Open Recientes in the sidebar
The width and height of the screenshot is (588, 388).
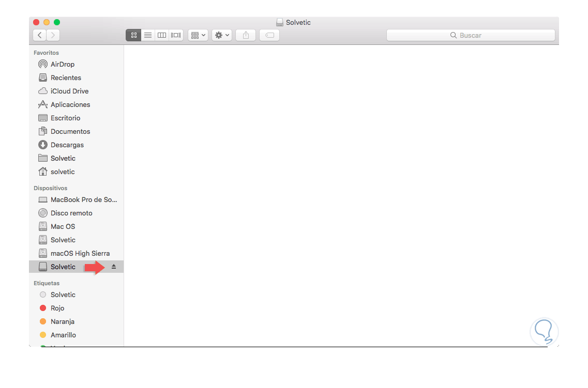click(x=76, y=78)
